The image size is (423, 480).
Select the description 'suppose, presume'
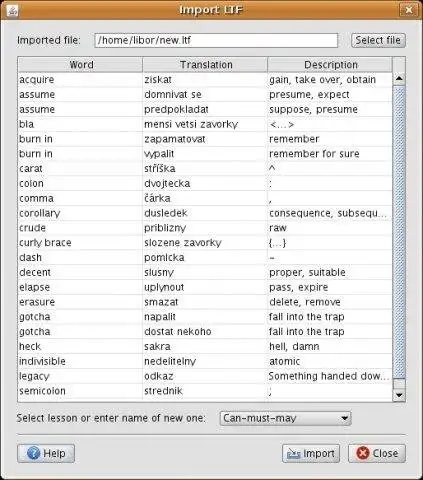tap(330, 109)
